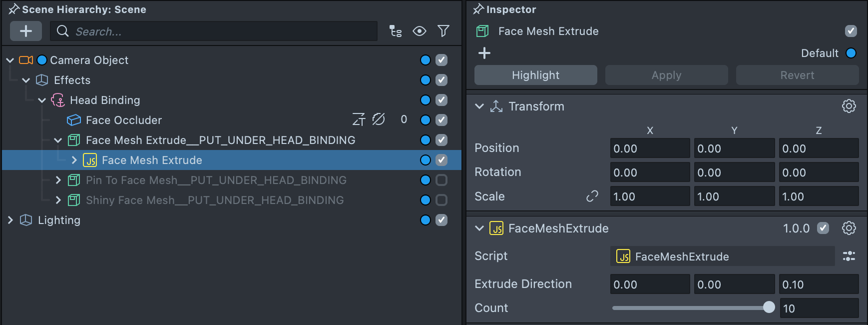Uncheck the FaceMeshExtrude script component checkbox
Image resolution: width=868 pixels, height=325 pixels.
[823, 228]
